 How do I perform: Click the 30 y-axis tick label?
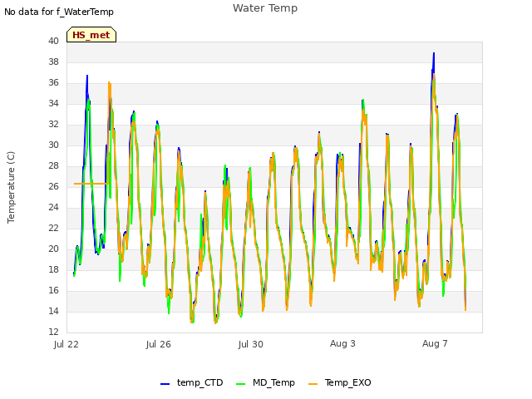click(53, 145)
